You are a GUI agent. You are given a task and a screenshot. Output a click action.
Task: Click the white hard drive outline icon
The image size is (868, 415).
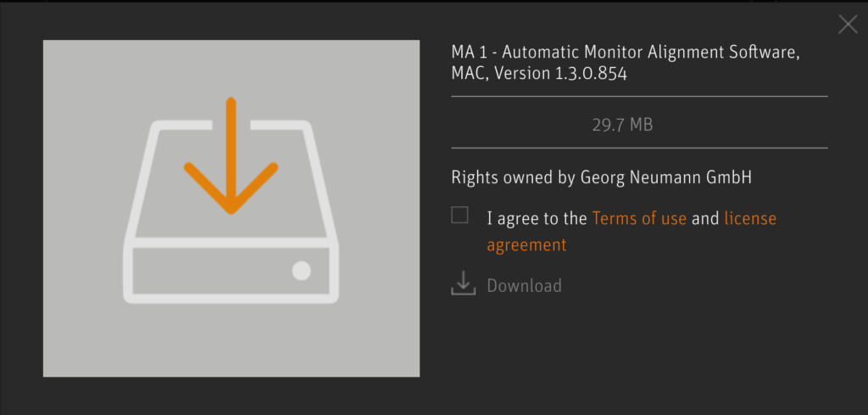tap(231, 211)
